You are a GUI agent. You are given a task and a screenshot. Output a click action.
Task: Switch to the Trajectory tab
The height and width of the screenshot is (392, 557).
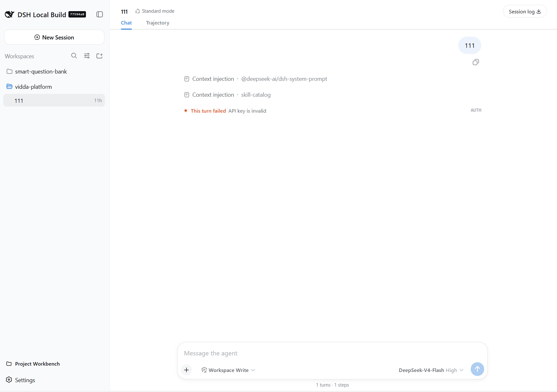coord(158,23)
